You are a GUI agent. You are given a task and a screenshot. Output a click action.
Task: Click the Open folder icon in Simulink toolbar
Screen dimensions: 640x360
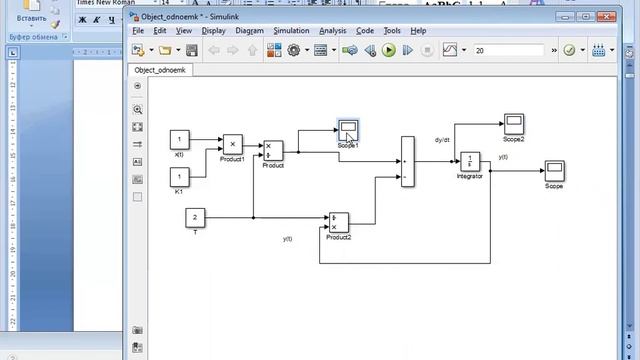coord(165,50)
